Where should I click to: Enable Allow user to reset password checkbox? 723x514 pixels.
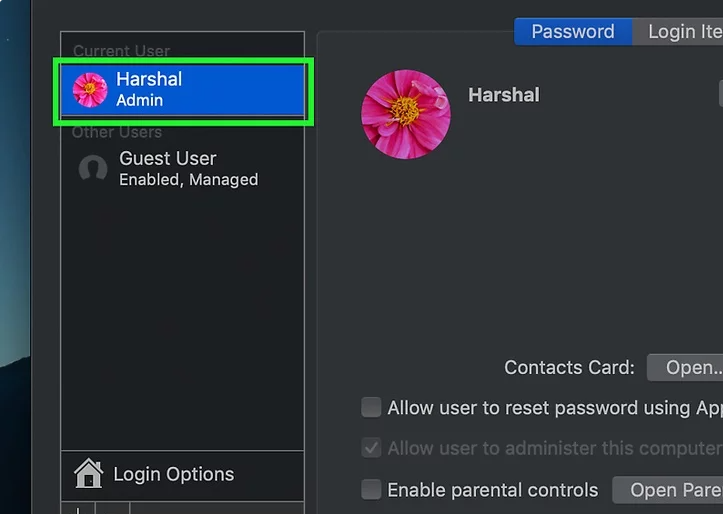pyautogui.click(x=371, y=407)
